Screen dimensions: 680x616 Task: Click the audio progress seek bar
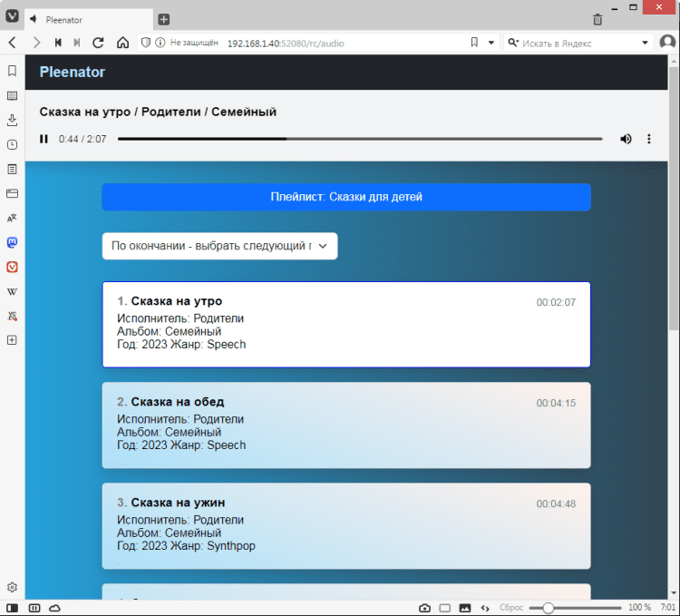pyautogui.click(x=359, y=139)
